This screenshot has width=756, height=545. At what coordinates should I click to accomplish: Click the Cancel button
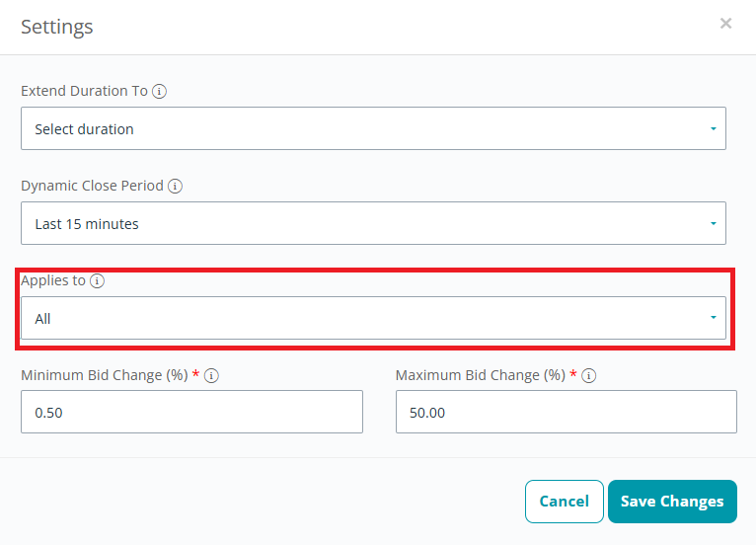[x=565, y=502]
